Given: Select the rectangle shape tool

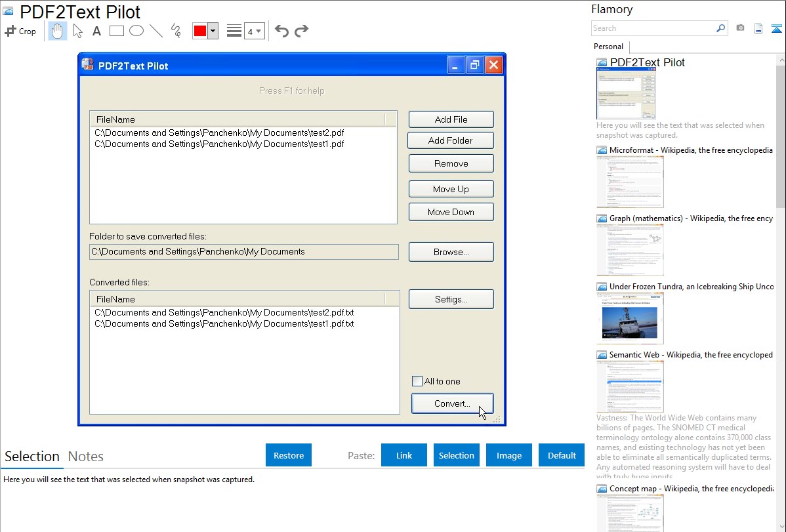Looking at the screenshot, I should (116, 31).
